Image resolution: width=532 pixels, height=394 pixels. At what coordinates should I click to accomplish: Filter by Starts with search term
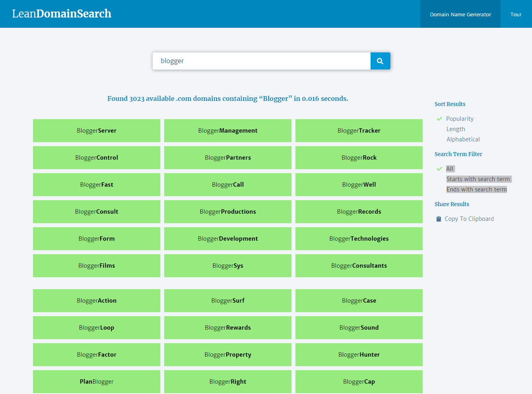pos(478,179)
